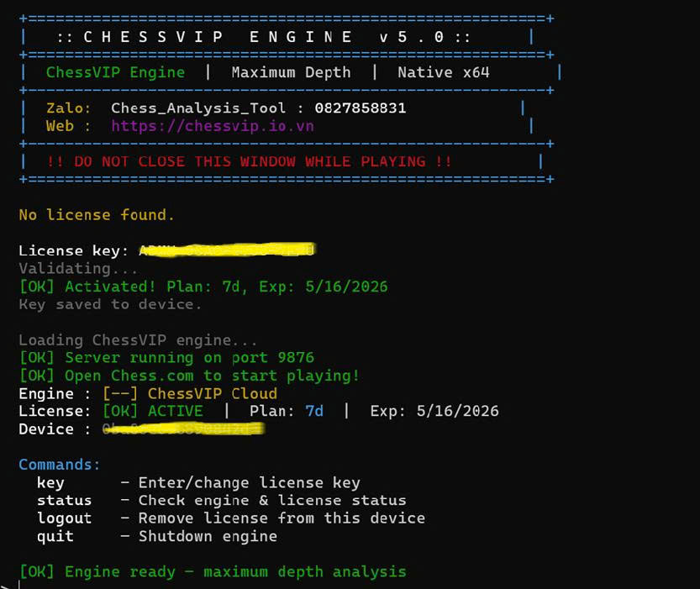
Task: Click the yellow 'Web :' label
Action: [68, 126]
